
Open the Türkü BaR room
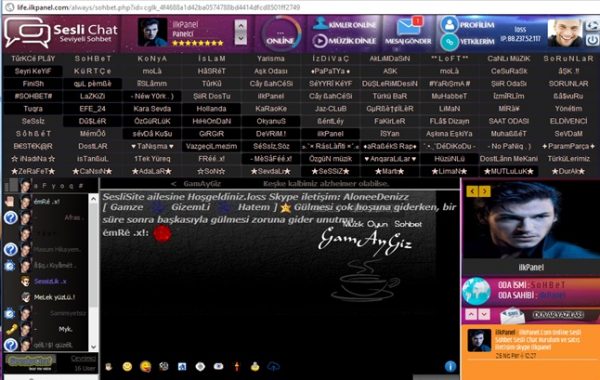click(x=390, y=96)
